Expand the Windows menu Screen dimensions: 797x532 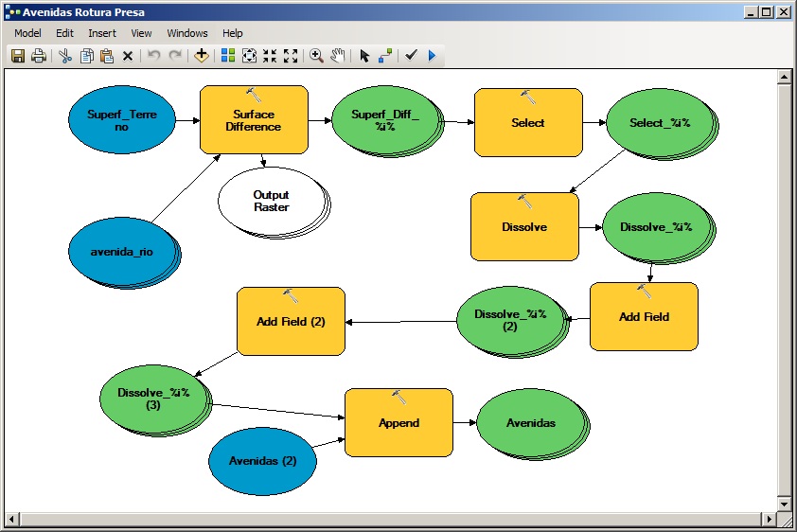[187, 33]
